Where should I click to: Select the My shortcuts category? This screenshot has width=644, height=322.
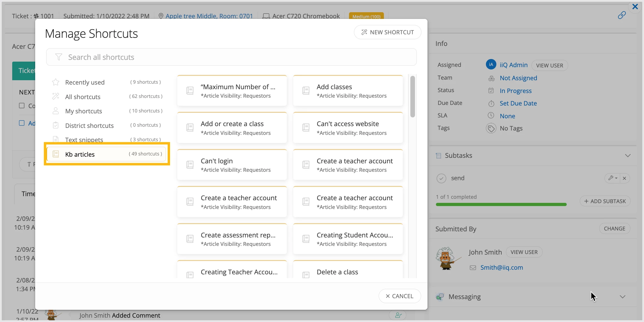click(x=84, y=111)
